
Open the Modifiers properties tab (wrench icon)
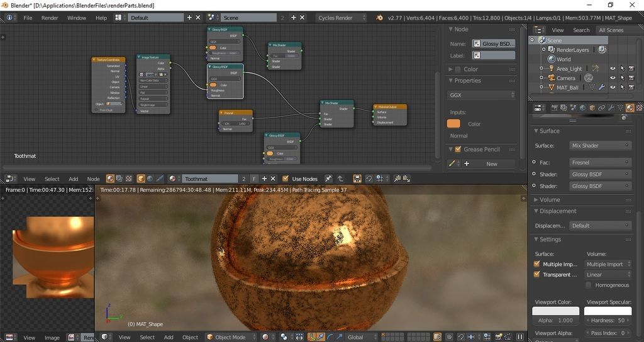click(x=611, y=108)
